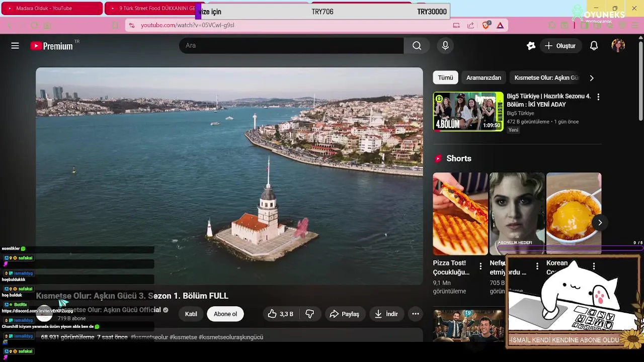Screen dimensions: 644x362
Task: Open Brave Rewards triangle icon
Action: pyautogui.click(x=500, y=25)
